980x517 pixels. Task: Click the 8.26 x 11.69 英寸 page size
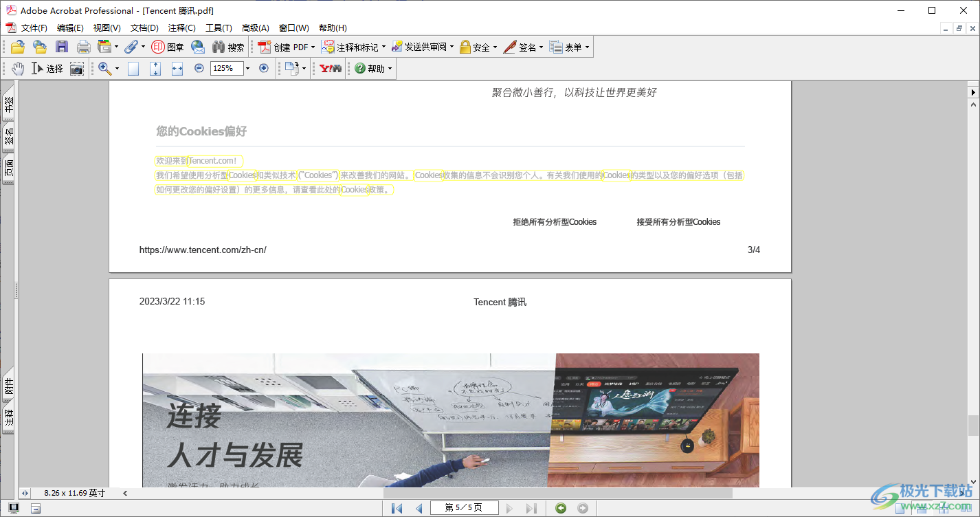tap(74, 493)
